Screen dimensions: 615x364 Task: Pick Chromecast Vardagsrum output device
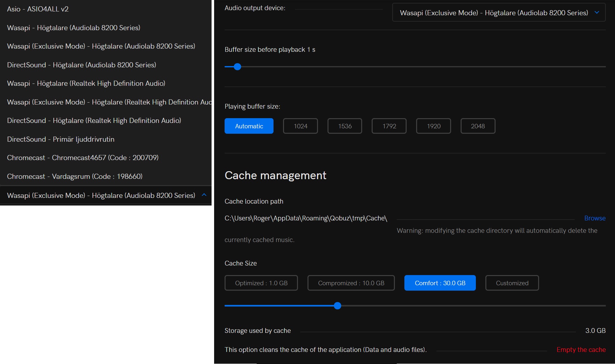(x=75, y=176)
